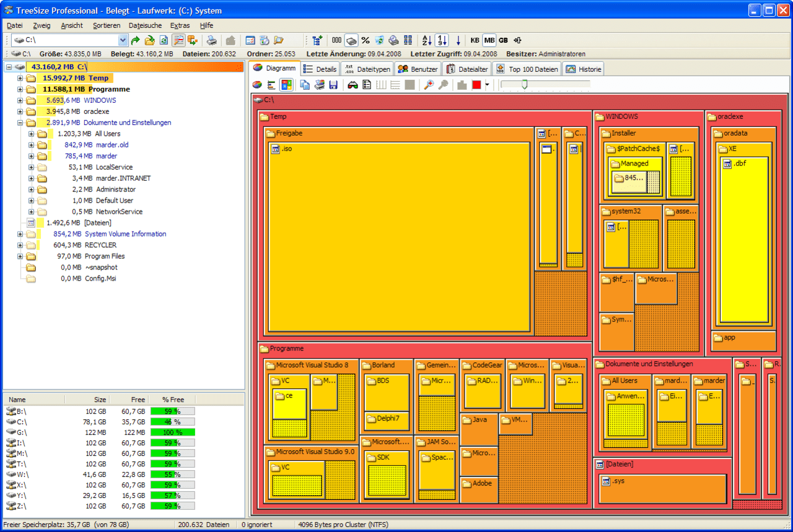
Task: Click the printer icon in the main toolbar
Action: click(x=212, y=40)
